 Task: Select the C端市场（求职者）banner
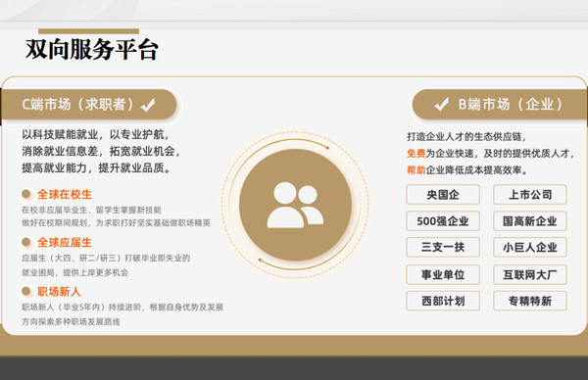(88, 105)
